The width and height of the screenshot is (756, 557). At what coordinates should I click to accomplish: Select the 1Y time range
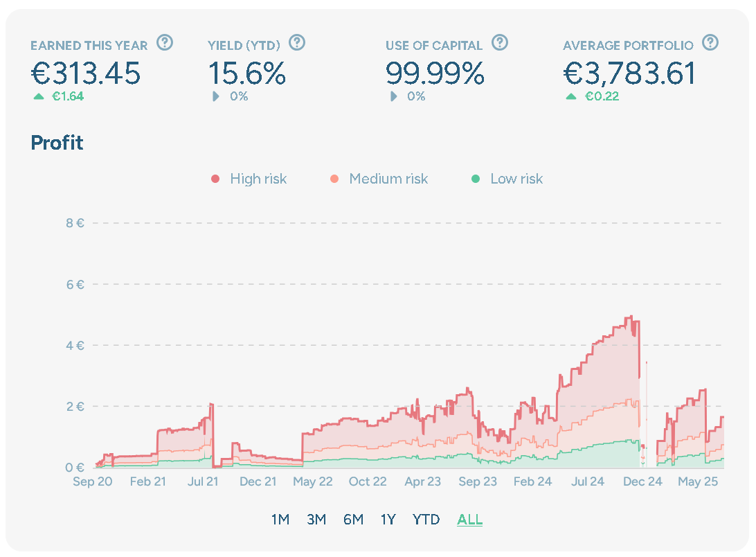click(388, 520)
